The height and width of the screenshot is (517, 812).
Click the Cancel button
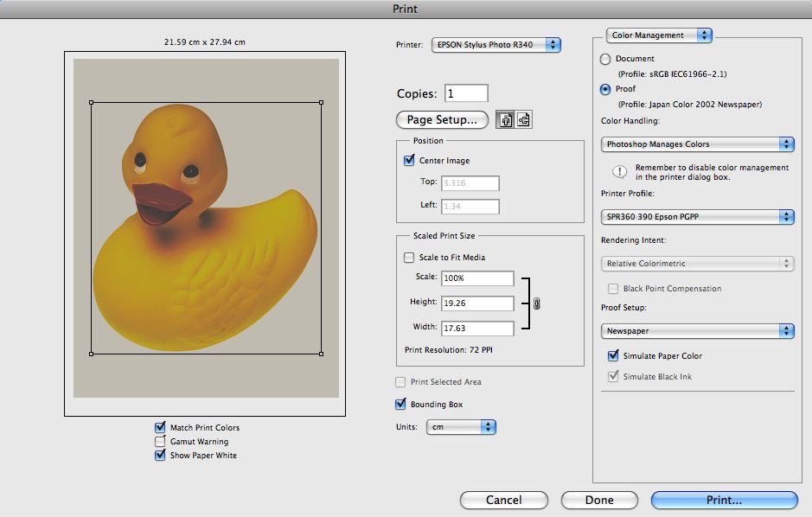(x=504, y=500)
